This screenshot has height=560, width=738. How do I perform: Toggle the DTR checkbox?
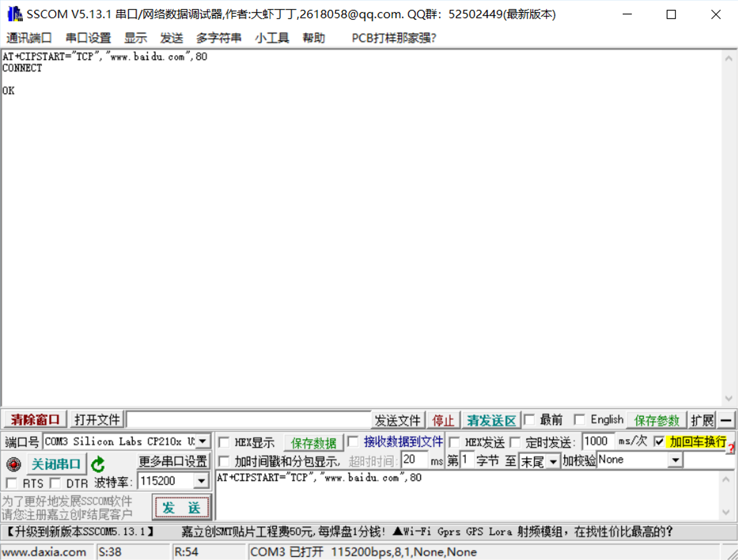coord(56,483)
